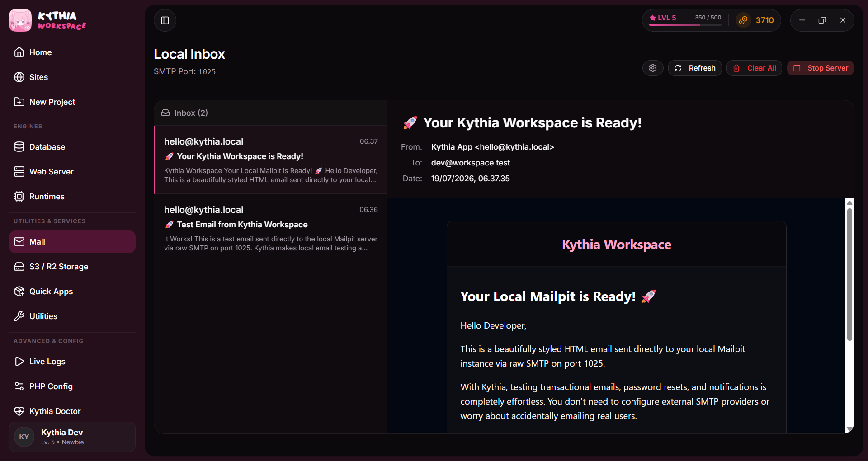Open the Sites globe icon
868x461 pixels.
19,77
